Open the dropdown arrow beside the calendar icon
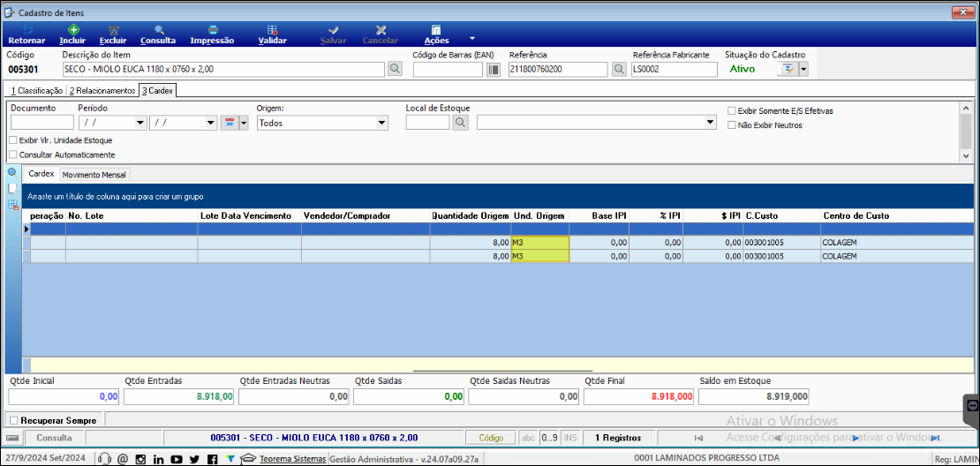The height and width of the screenshot is (466, 980). tap(244, 123)
